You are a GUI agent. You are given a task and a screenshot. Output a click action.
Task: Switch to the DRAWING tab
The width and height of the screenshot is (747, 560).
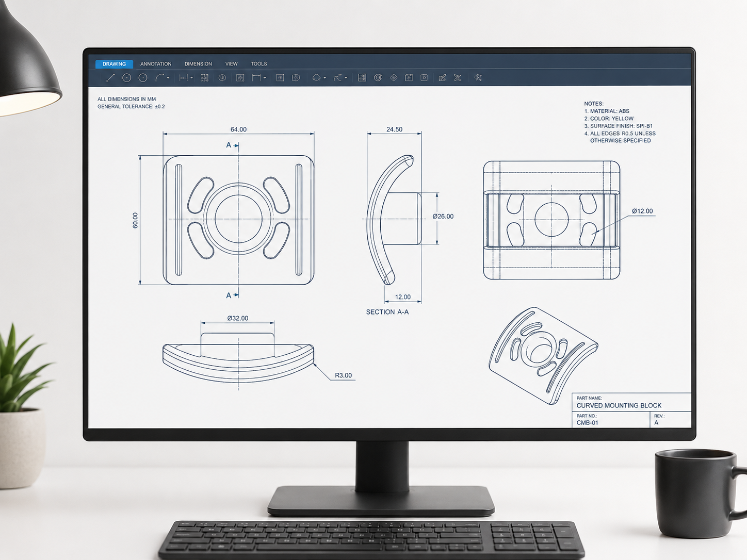click(x=114, y=64)
